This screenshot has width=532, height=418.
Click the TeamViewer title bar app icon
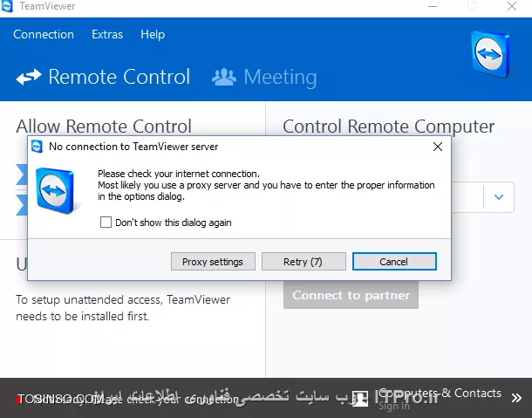(x=7, y=6)
